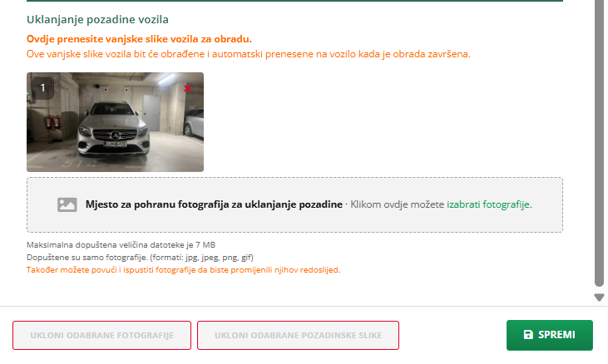Screen dimensions: 608x364
Task: Click the picture placeholder icon in upload area
Action: (x=67, y=204)
